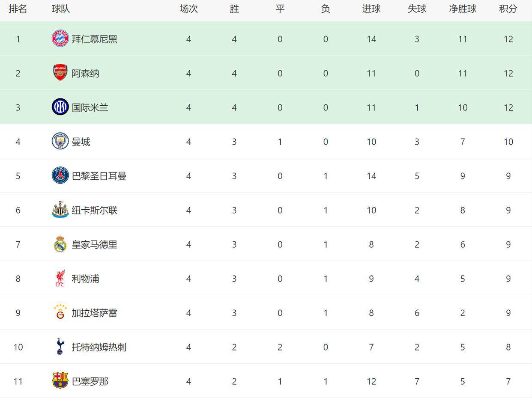Open the 托特纳姆热刺 team name link

pos(99,347)
